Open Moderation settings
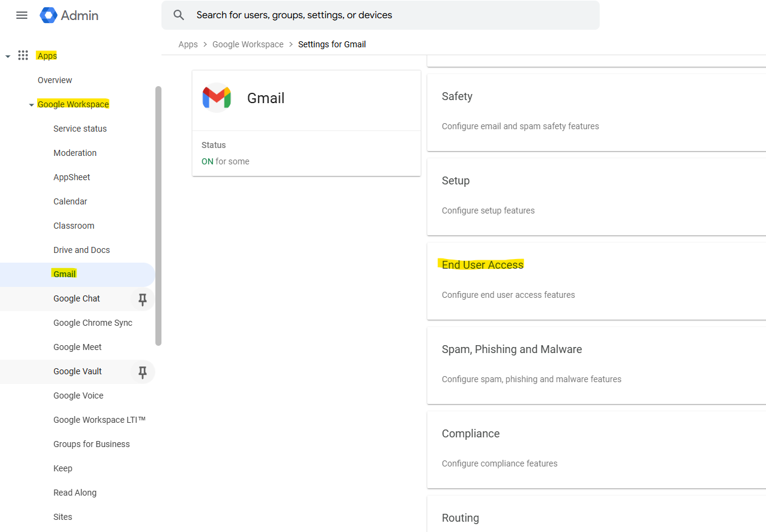Screen dimensions: 766x532 75,153
